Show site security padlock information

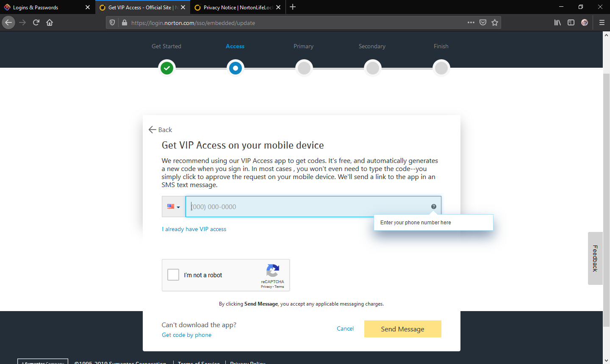124,23
